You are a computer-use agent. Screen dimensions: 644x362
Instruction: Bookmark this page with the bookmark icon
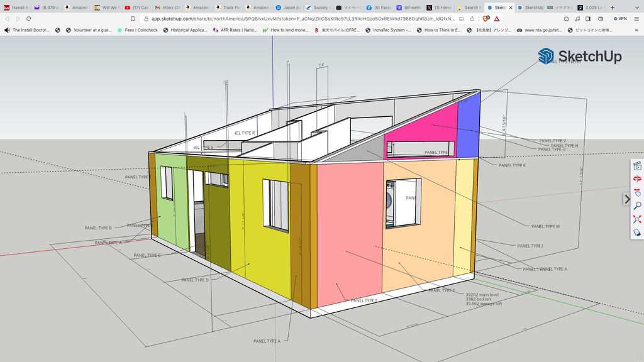coord(133,19)
